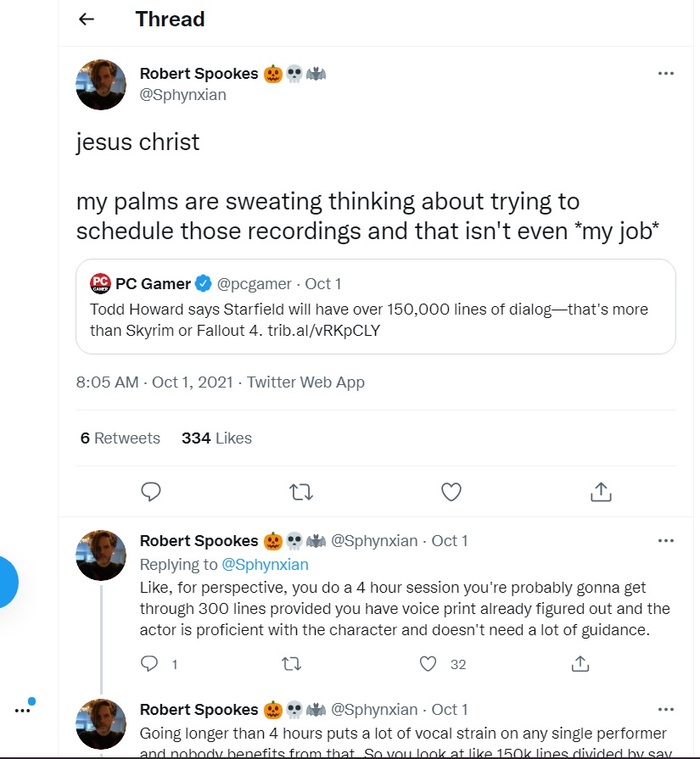Screen dimensions: 700x759
Task: Click the Replying to @Sphynxian mention
Action: click(265, 564)
